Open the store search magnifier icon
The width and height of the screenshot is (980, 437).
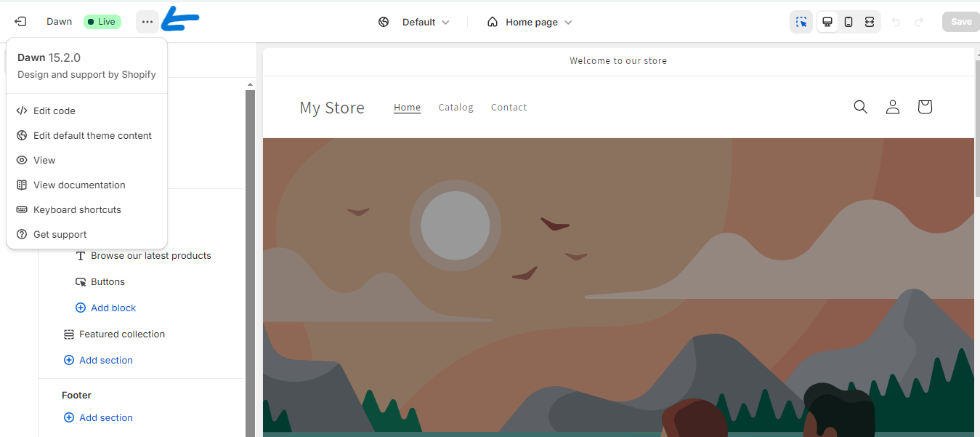(861, 107)
